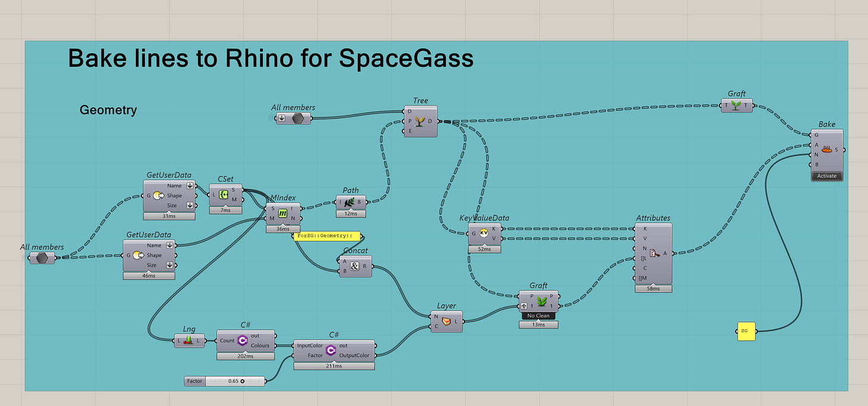Click the Activate button on Bake

pos(827,176)
